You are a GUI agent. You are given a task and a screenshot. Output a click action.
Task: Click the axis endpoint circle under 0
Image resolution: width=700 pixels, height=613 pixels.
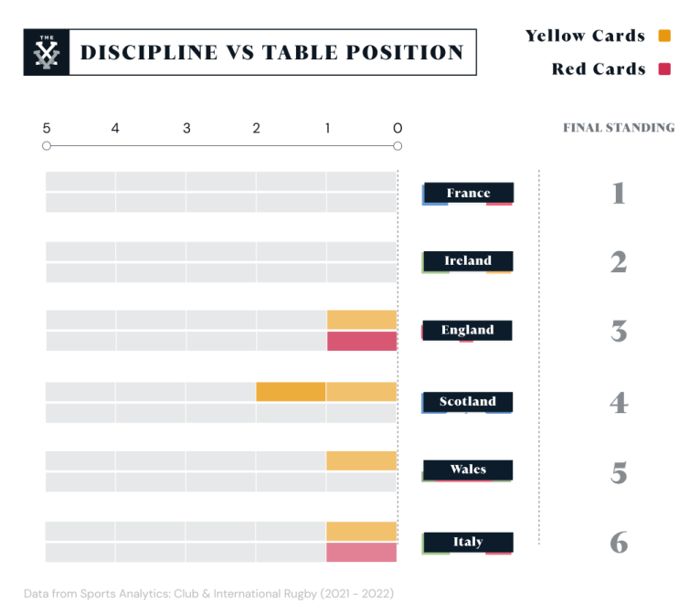(398, 145)
